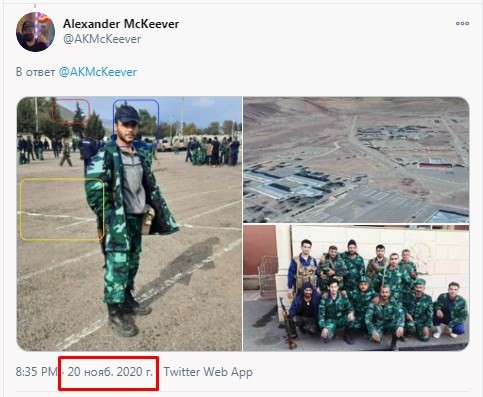This screenshot has width=483, height=397.
Task: Click the red-roofed building in the satellite image
Action: click(435, 165)
